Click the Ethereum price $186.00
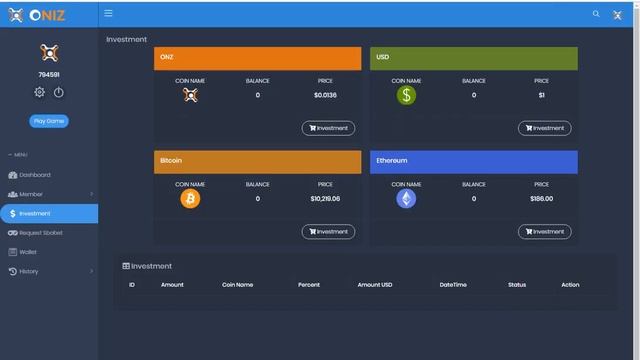Screen dimensions: 640x360 coord(542,199)
